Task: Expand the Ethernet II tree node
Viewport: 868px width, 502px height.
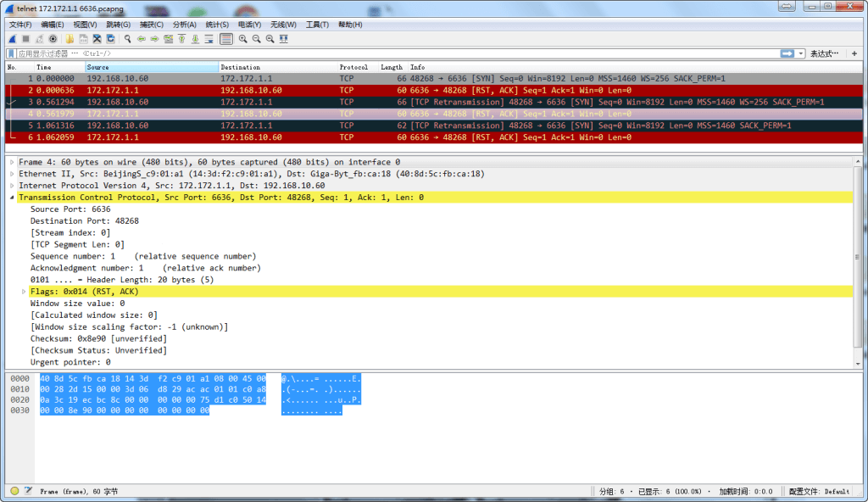Action: [x=12, y=174]
